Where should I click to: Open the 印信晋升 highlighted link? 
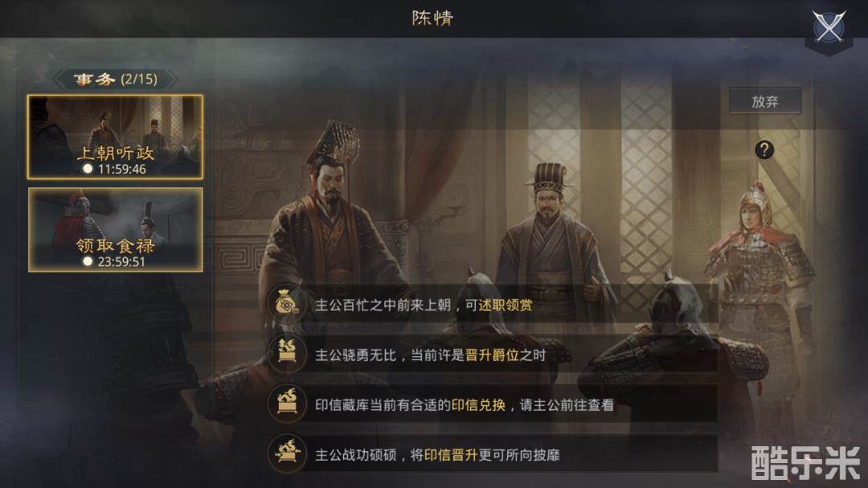click(x=451, y=455)
